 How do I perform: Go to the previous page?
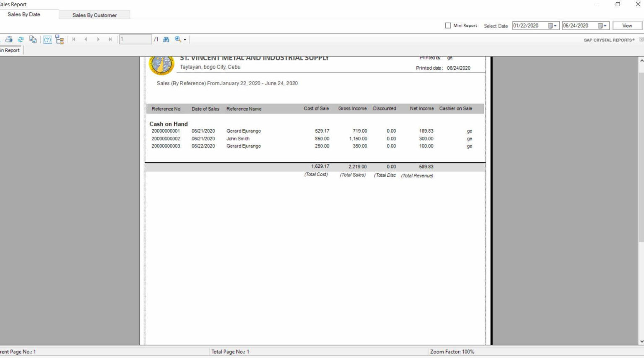[x=86, y=39]
